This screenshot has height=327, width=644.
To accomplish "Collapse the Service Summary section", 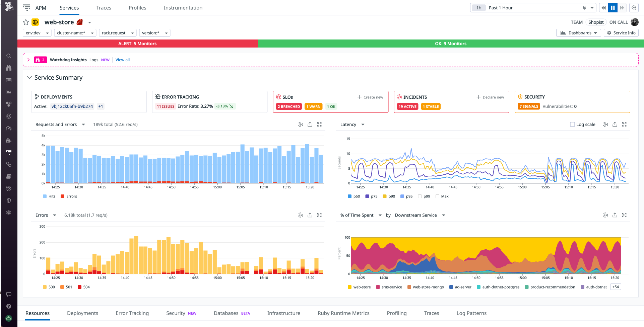I will [x=29, y=77].
